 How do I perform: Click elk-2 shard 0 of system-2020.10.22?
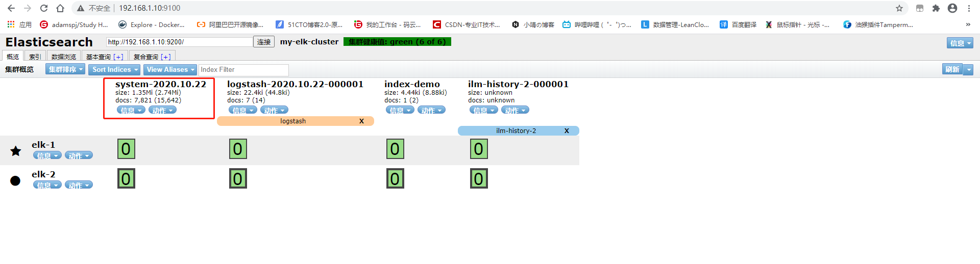[x=126, y=178]
